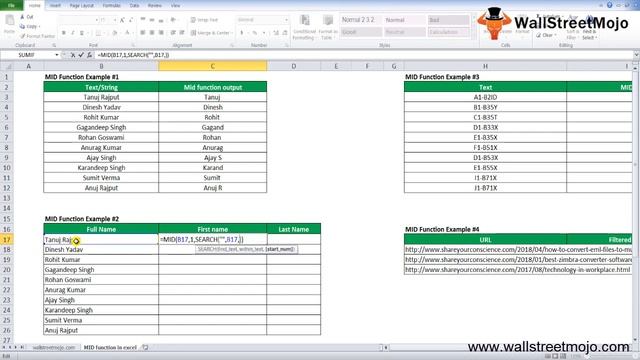Confirm the formula with the check mark
Screen dimensions: 640x360
[81, 55]
